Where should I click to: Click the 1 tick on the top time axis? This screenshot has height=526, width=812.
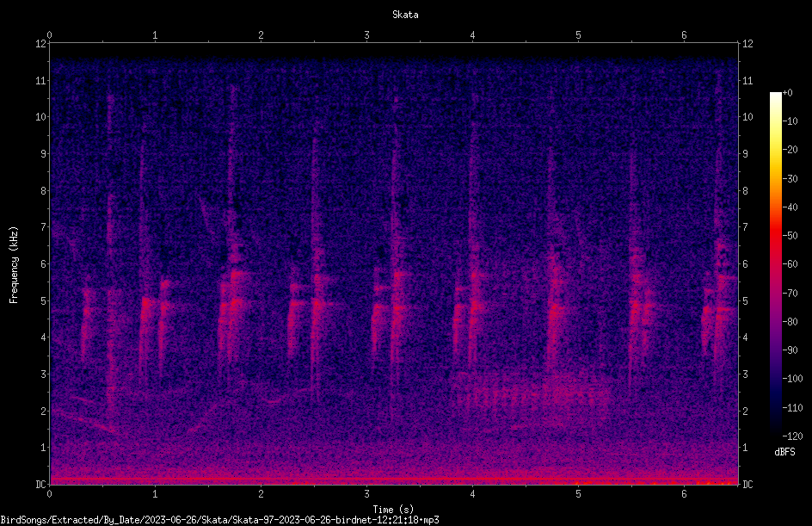pyautogui.click(x=155, y=35)
